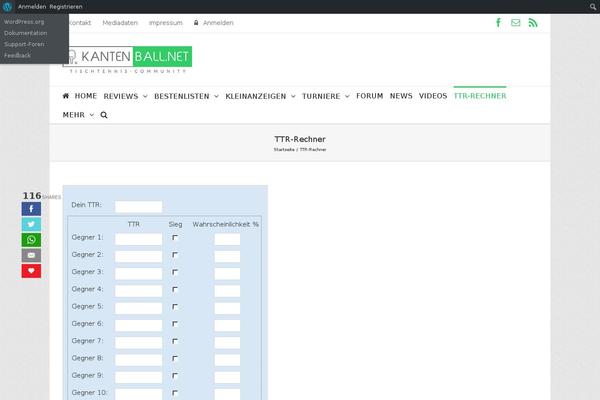Click the Dein TTR input field
Viewport: 600px width, 400px height.
[139, 207]
